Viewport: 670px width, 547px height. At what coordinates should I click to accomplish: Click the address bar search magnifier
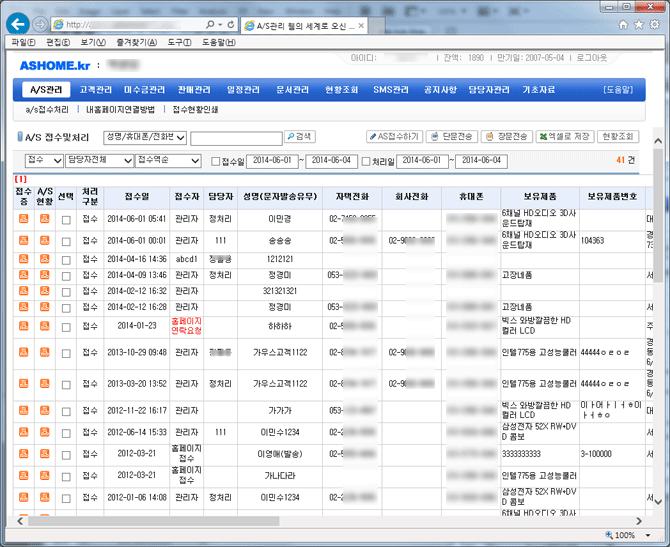coord(210,25)
